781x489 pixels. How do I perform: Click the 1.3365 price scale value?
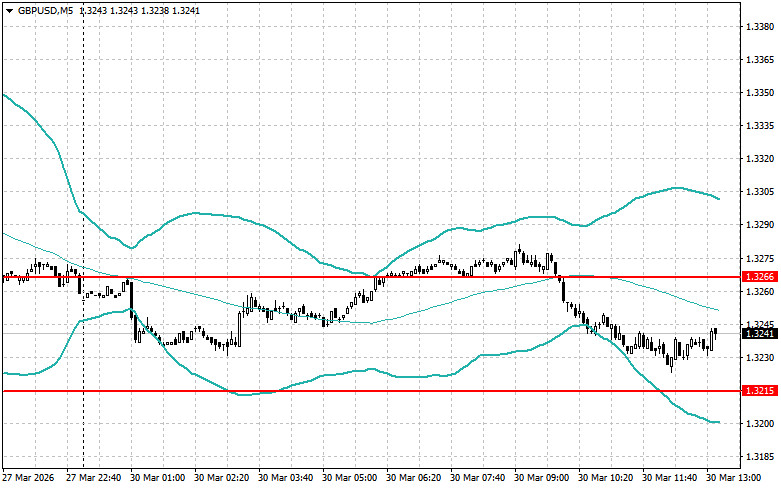click(760, 60)
